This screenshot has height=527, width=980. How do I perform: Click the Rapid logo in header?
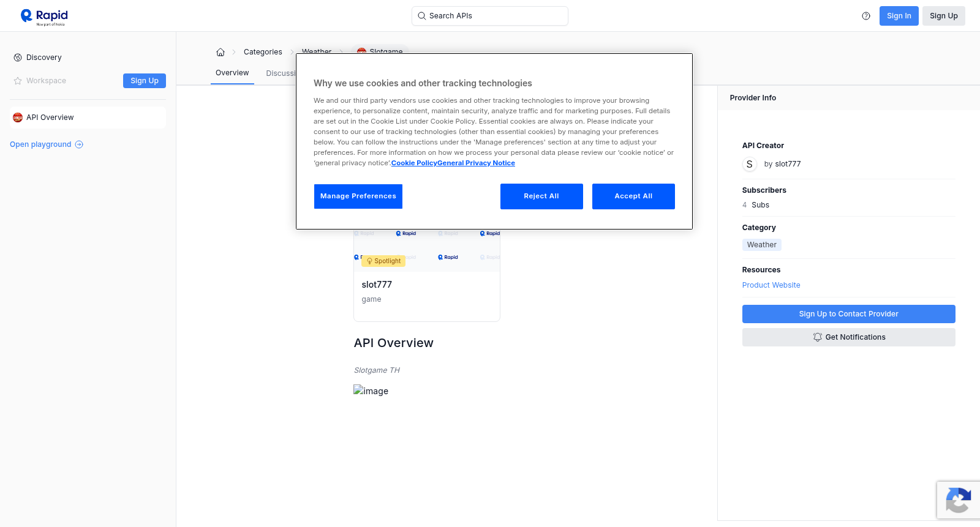click(x=44, y=17)
